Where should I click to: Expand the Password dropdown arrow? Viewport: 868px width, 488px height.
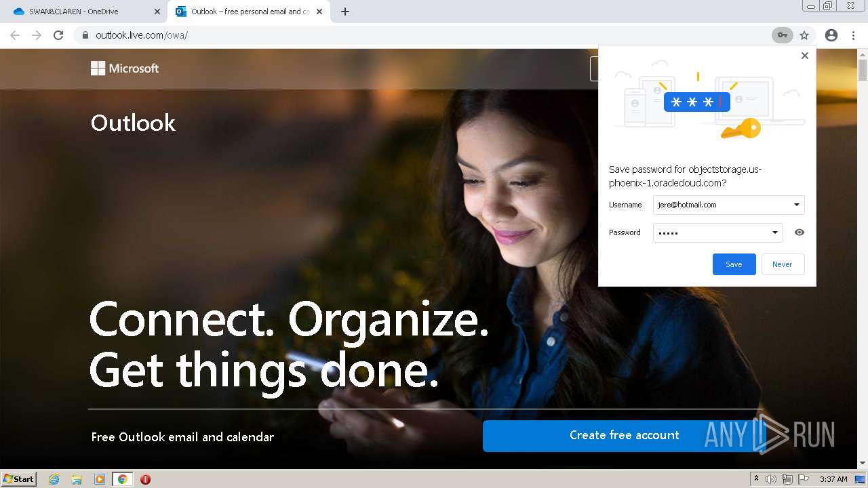775,232
